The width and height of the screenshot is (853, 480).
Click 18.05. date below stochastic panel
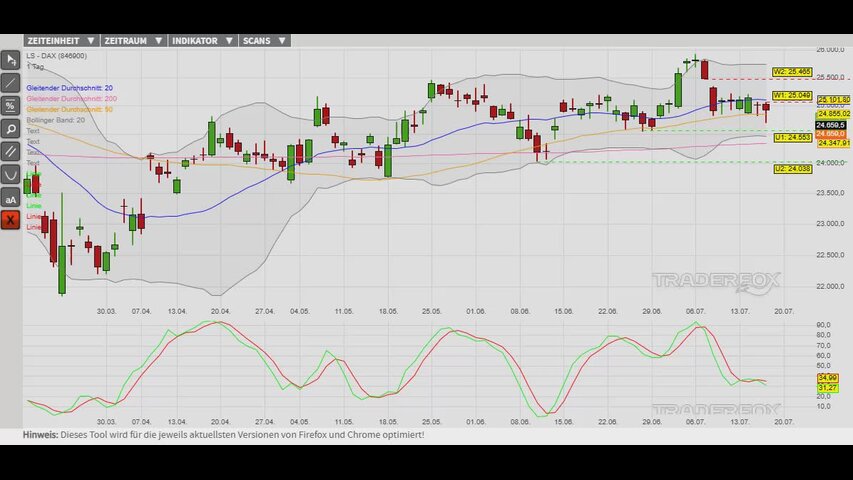coord(388,422)
